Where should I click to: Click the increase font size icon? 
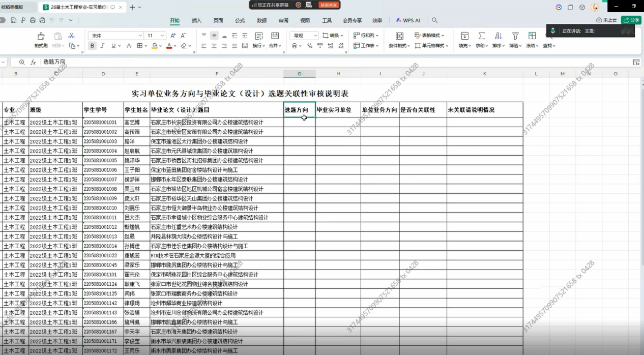tap(173, 36)
